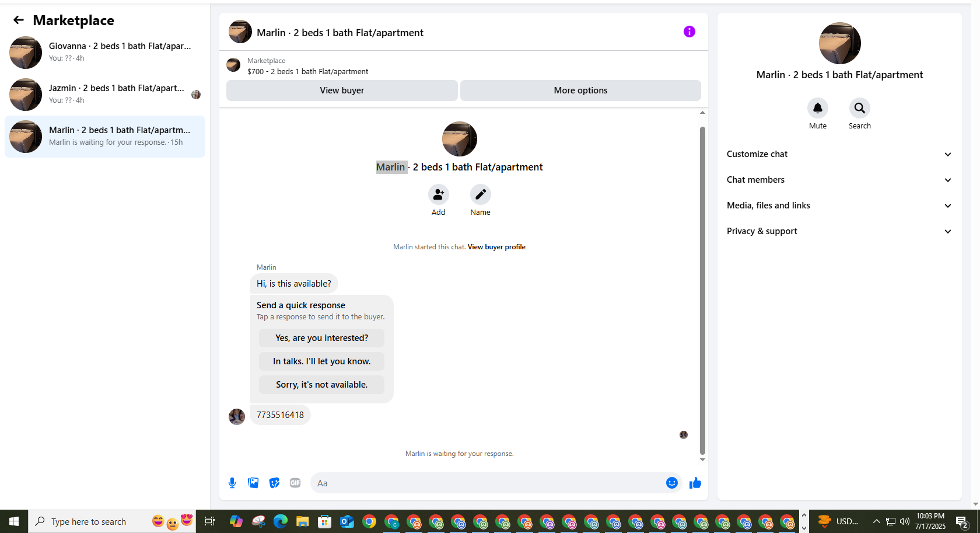Screen dimensions: 980x533
Task: Expand the Customize chat section
Action: point(839,154)
